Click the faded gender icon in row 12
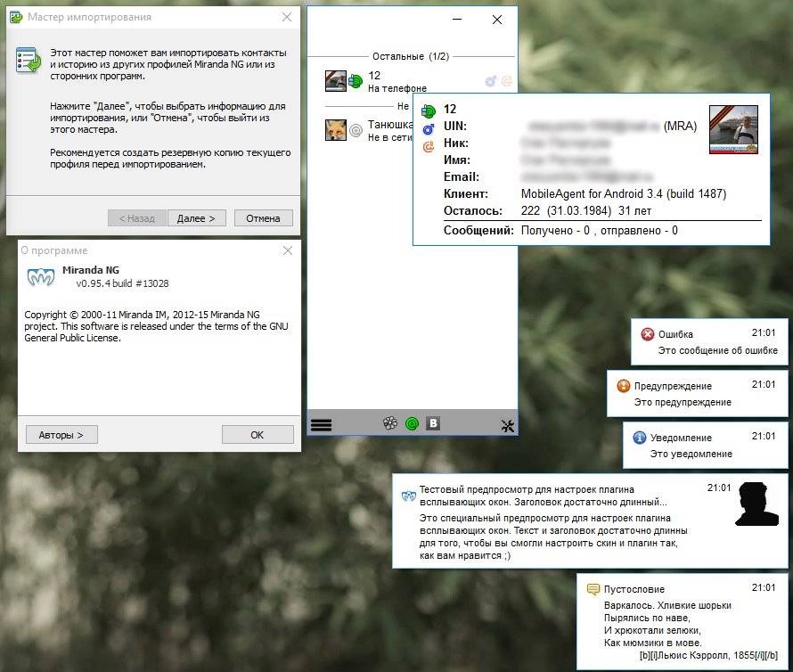The image size is (793, 672). pos(491,81)
